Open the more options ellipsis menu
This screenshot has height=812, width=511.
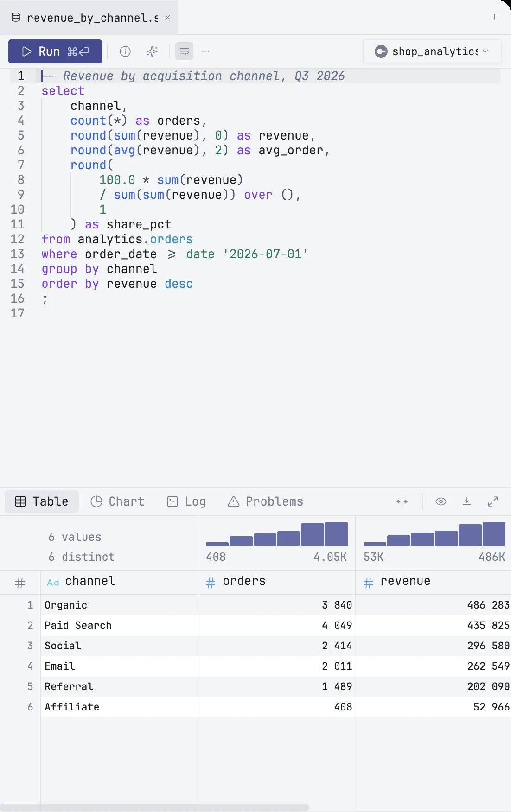205,51
